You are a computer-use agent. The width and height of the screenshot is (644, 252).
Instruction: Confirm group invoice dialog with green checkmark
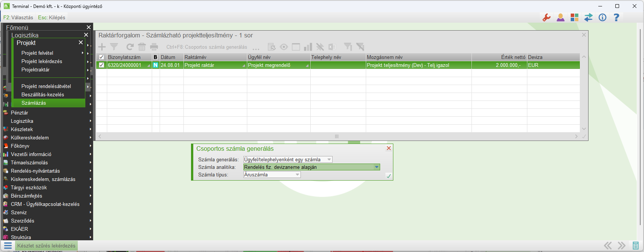coord(389,176)
